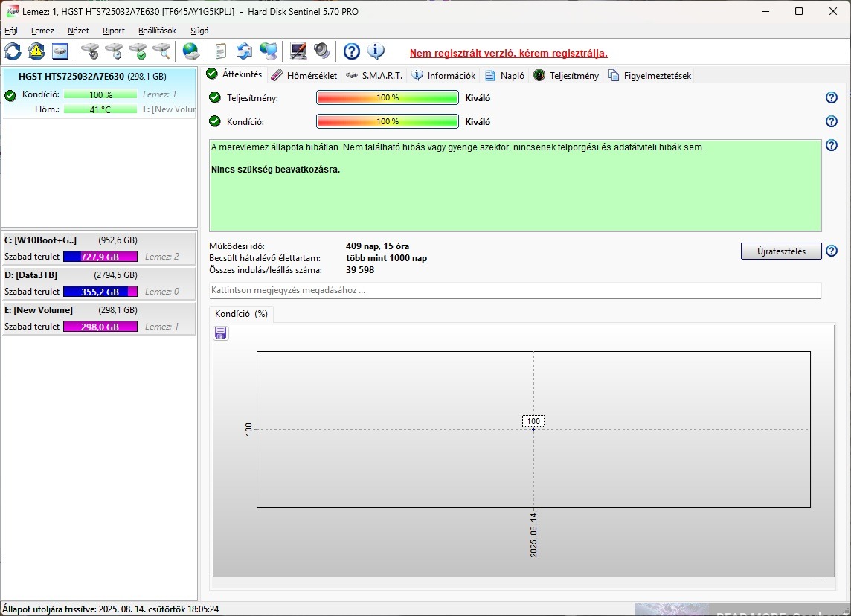
Task: Open the Riport menu
Action: [x=113, y=31]
